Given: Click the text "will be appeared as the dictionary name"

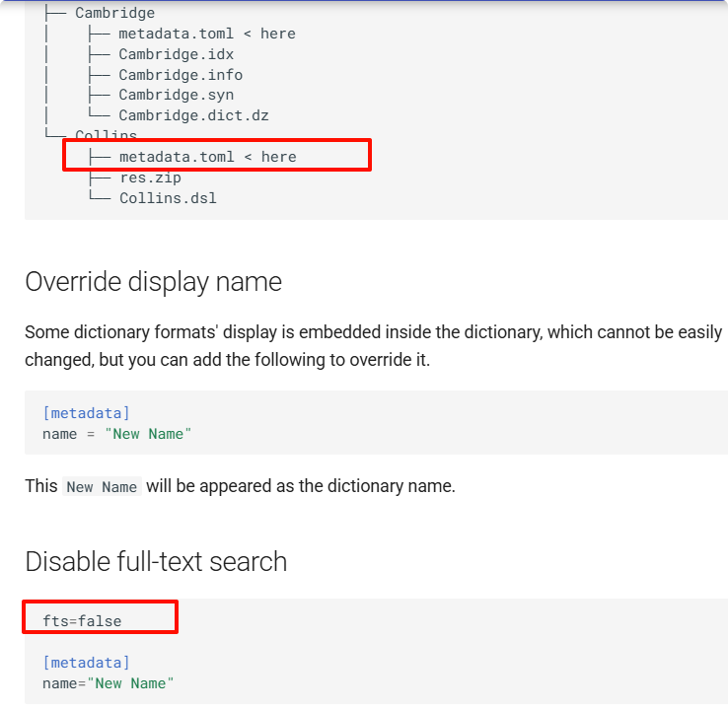Looking at the screenshot, I should coord(301,486).
